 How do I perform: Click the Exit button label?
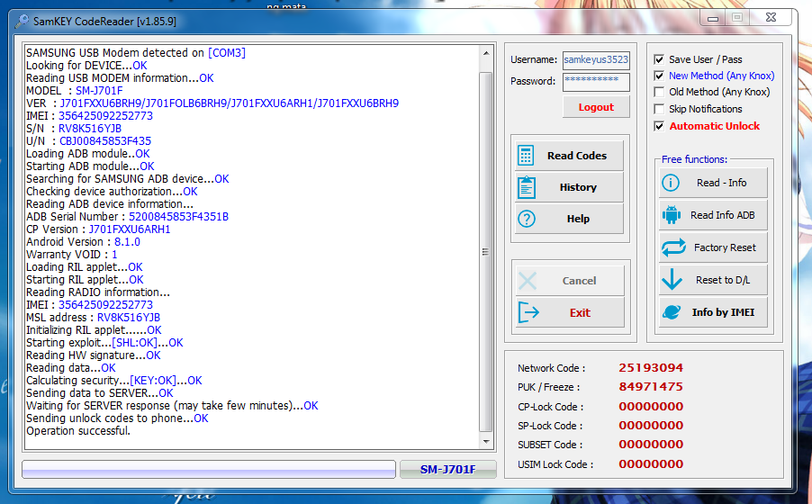(x=580, y=313)
